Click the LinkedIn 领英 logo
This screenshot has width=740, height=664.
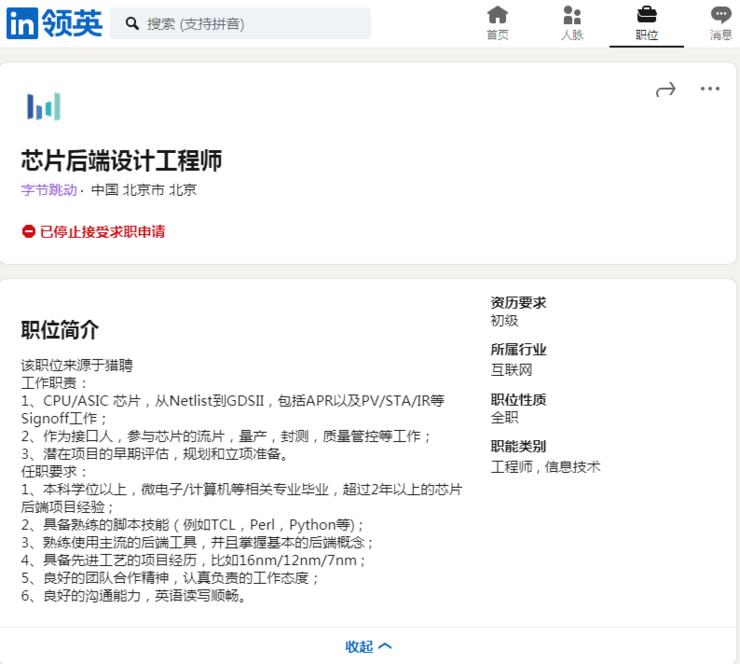click(54, 23)
